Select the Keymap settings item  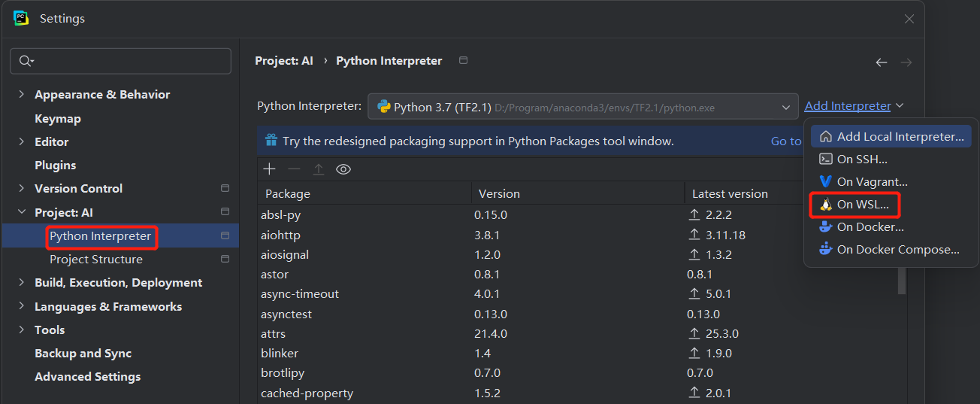click(x=58, y=119)
